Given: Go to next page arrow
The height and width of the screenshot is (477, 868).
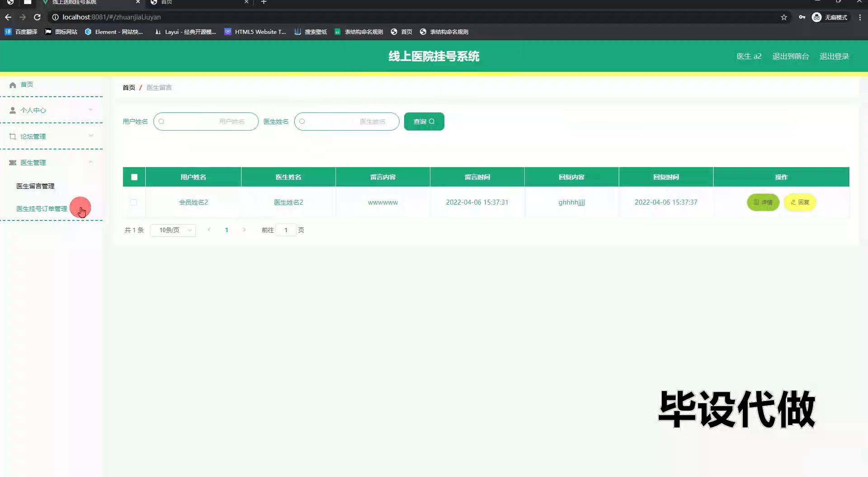Looking at the screenshot, I should pos(244,230).
